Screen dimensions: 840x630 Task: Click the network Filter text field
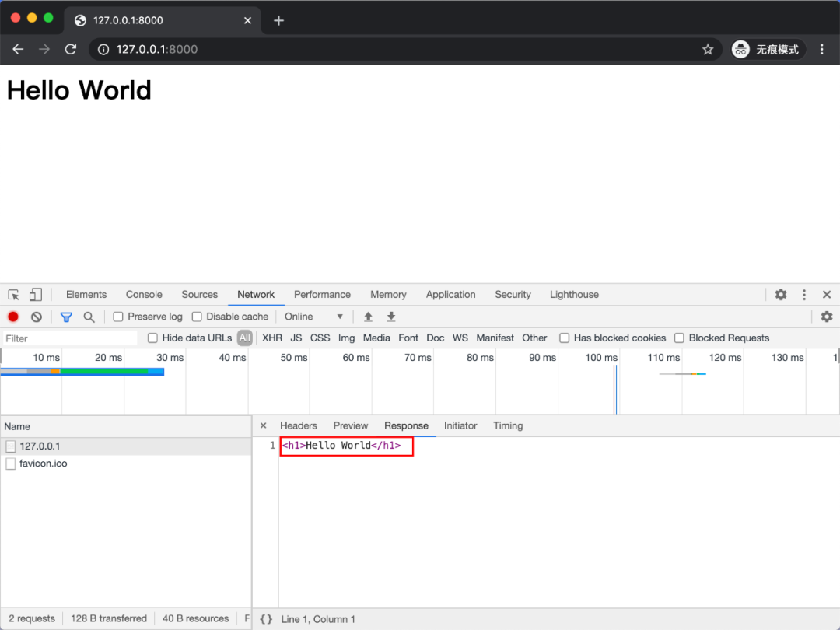pos(70,338)
